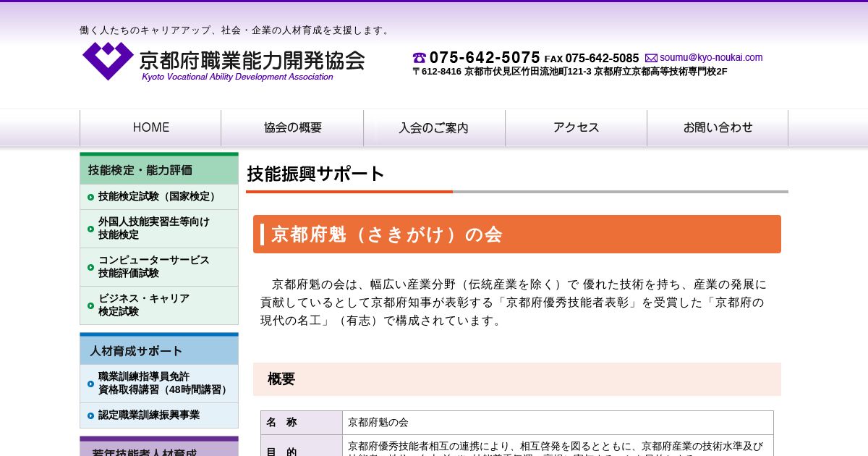Click bullet icon next to 技能検定試験(国家検定)
The image size is (868, 456).
[90, 197]
